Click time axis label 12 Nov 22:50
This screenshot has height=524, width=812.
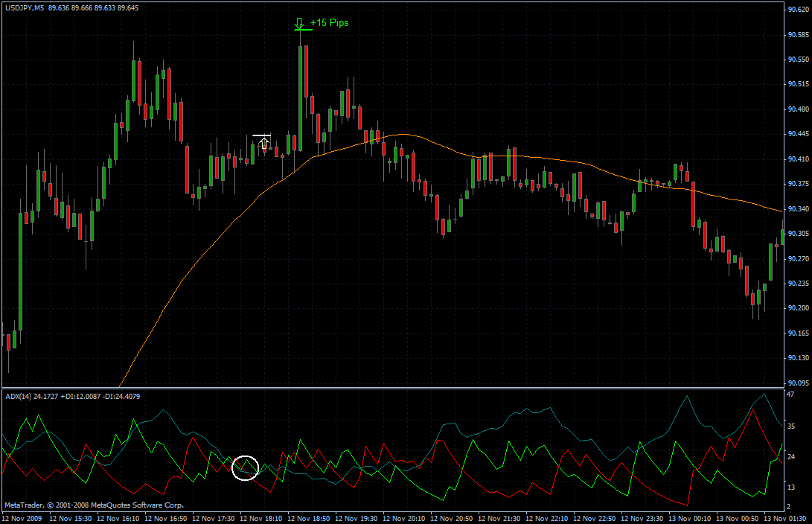point(595,518)
